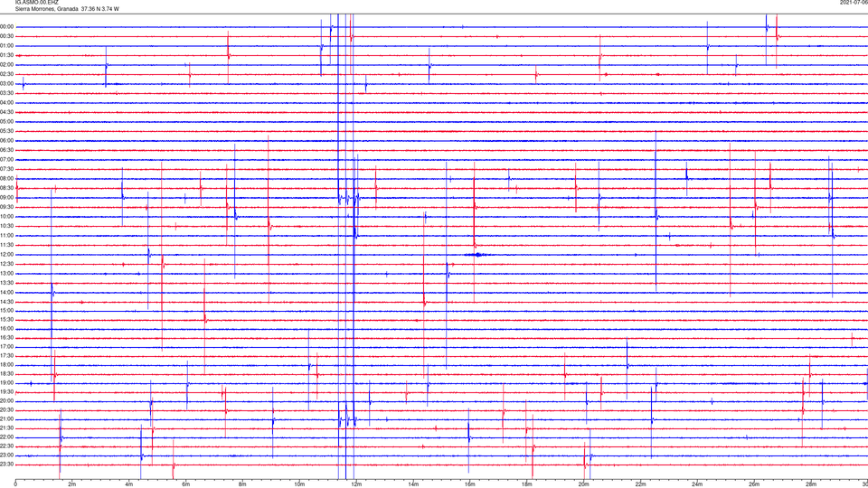Click the 20m minute axis label
Image resolution: width=868 pixels, height=488 pixels.
[x=583, y=484]
